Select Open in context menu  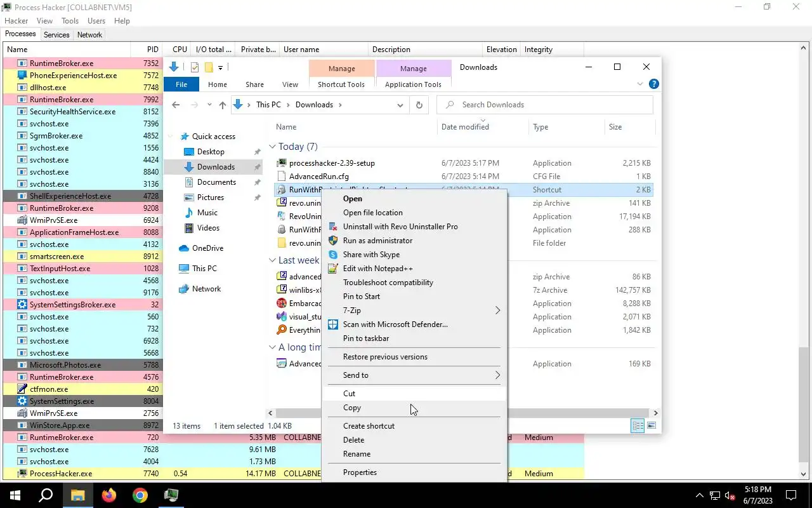[414, 199]
